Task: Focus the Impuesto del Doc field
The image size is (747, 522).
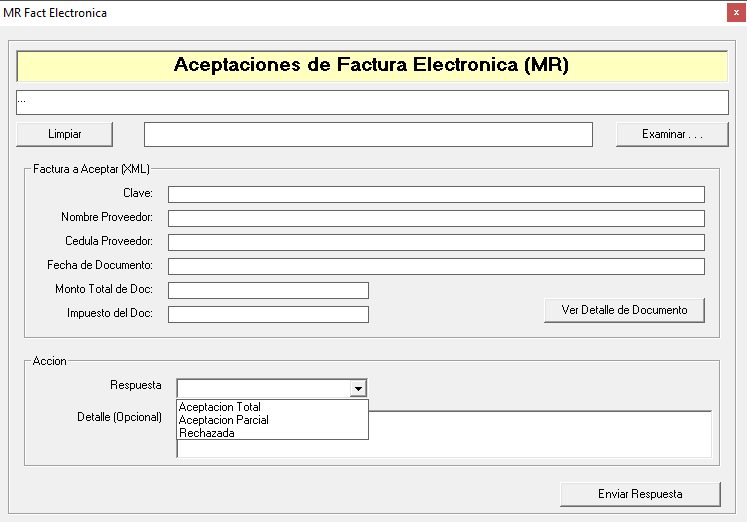Action: [268, 314]
